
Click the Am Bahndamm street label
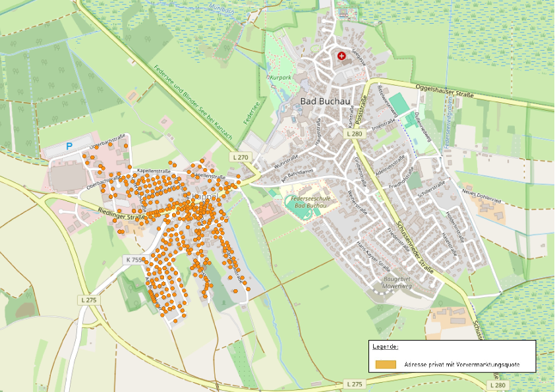pyautogui.click(x=297, y=175)
